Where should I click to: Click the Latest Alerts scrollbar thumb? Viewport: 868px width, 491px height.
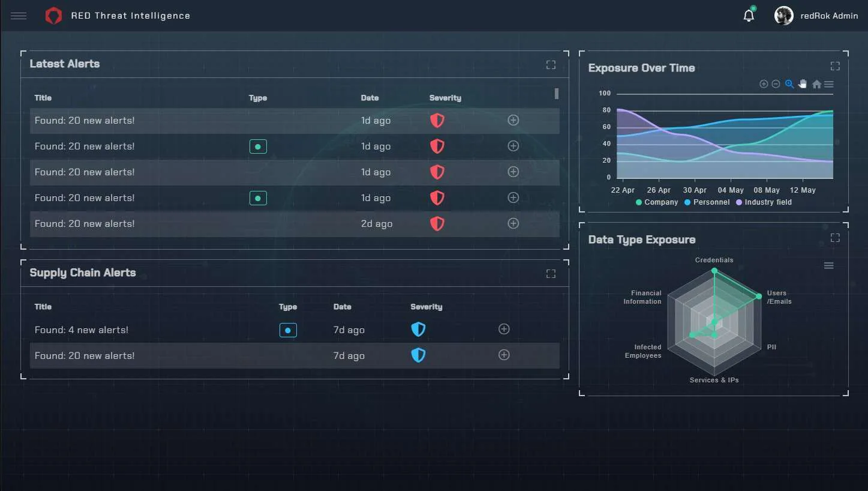coord(557,94)
